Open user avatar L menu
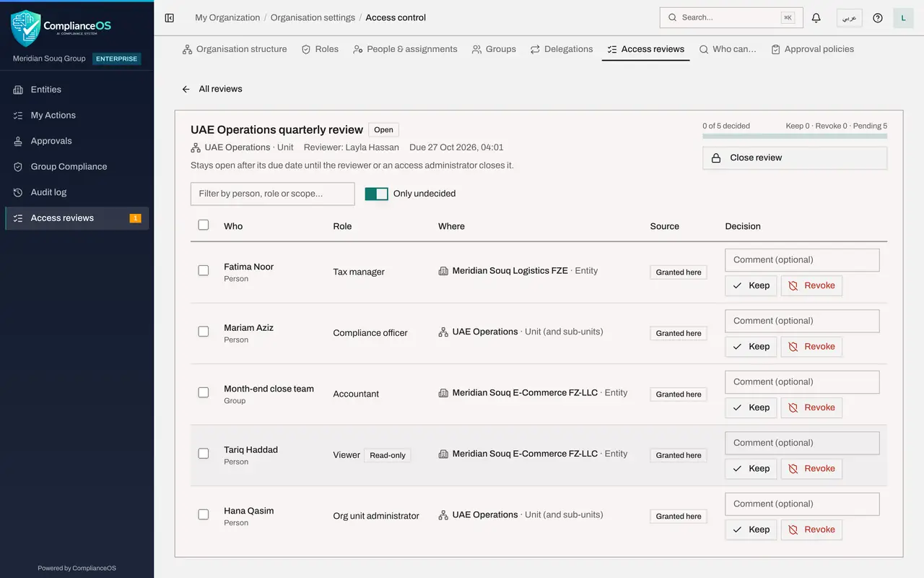This screenshot has height=578, width=924. (903, 18)
